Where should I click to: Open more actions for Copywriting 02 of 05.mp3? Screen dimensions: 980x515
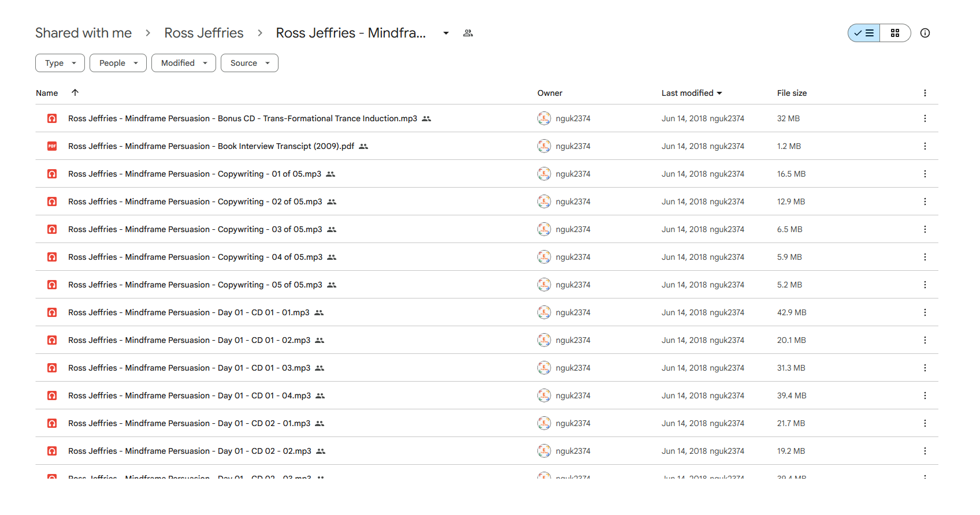tap(925, 201)
